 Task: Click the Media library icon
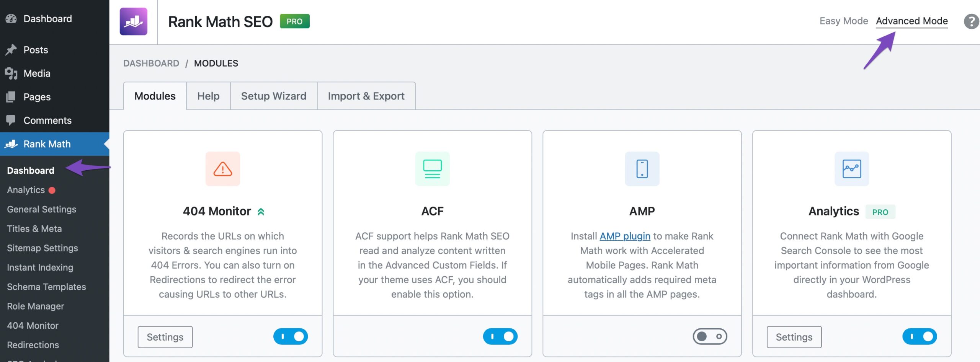(11, 73)
